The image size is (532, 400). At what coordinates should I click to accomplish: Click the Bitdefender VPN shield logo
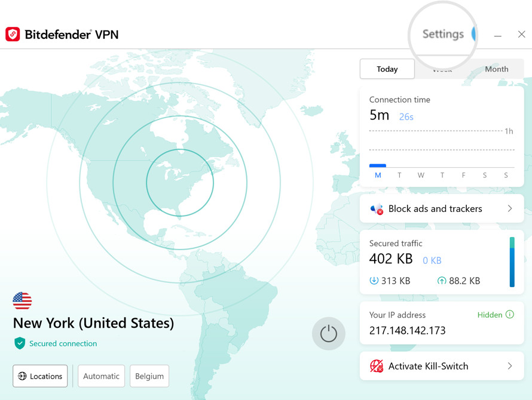coord(13,34)
